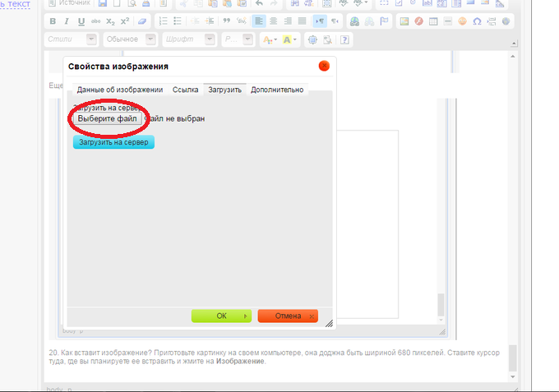Screen dimensions: 559x392
Task: Switch to the Данные об изображении tab
Action: 120,90
